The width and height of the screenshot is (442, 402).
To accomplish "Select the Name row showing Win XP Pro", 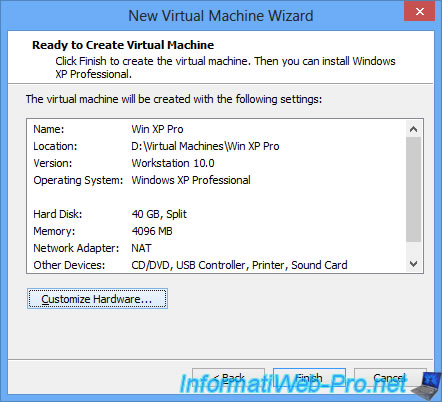I will click(216, 129).
